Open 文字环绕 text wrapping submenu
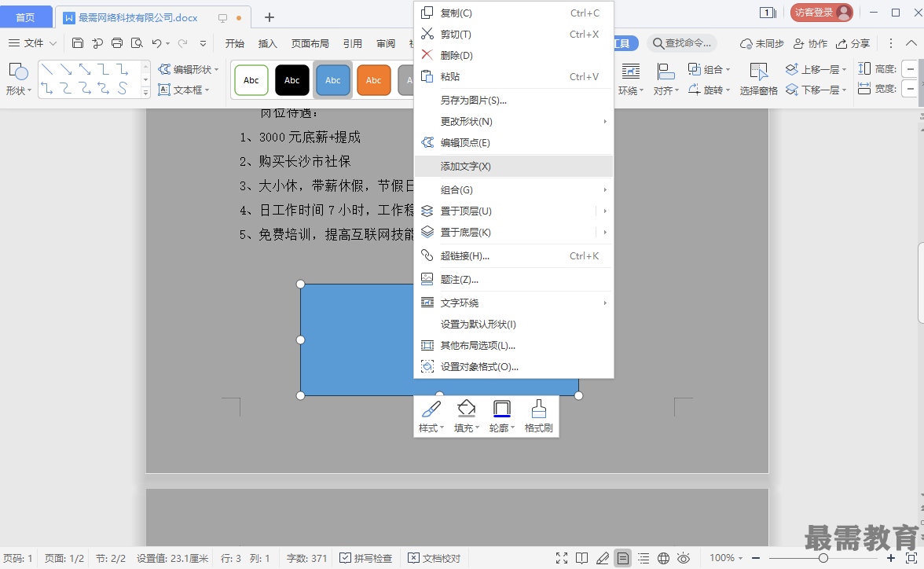Screen dimensions: 924x569 point(513,303)
